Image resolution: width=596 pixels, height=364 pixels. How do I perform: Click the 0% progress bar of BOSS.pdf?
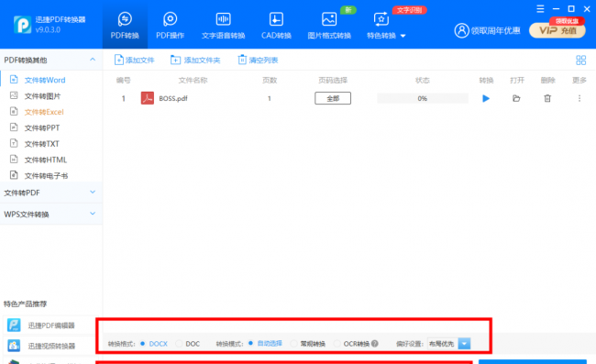[423, 98]
